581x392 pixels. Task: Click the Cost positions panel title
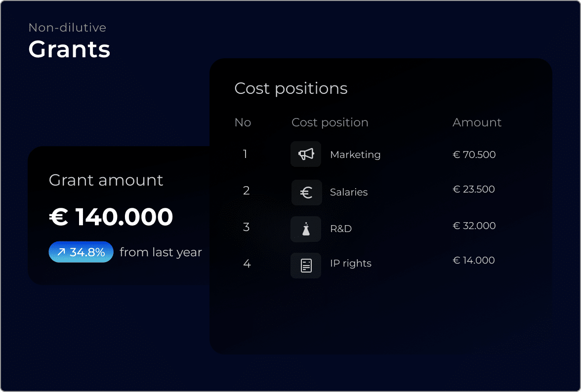[x=291, y=88]
